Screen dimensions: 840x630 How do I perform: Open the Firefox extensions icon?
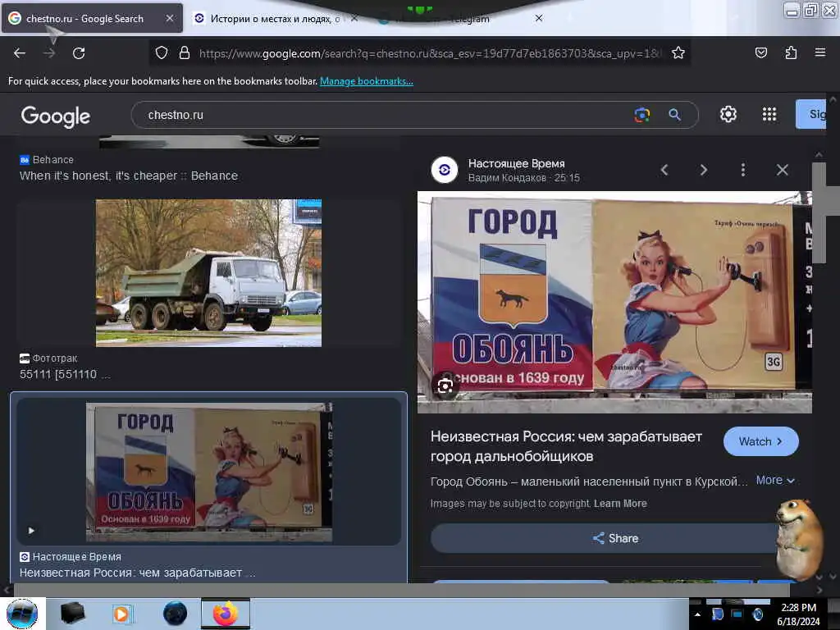(791, 52)
